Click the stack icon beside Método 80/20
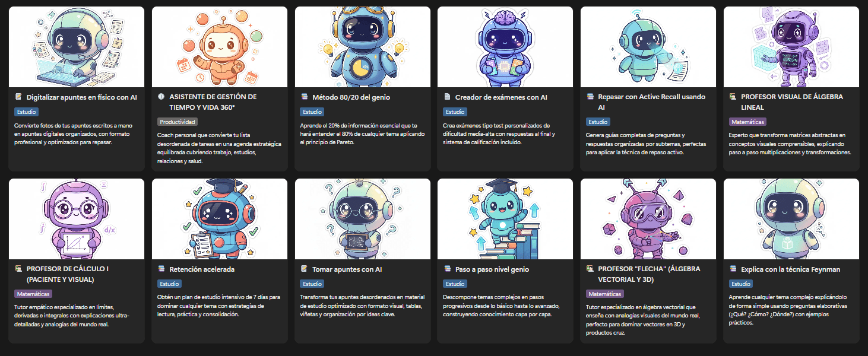 click(305, 97)
